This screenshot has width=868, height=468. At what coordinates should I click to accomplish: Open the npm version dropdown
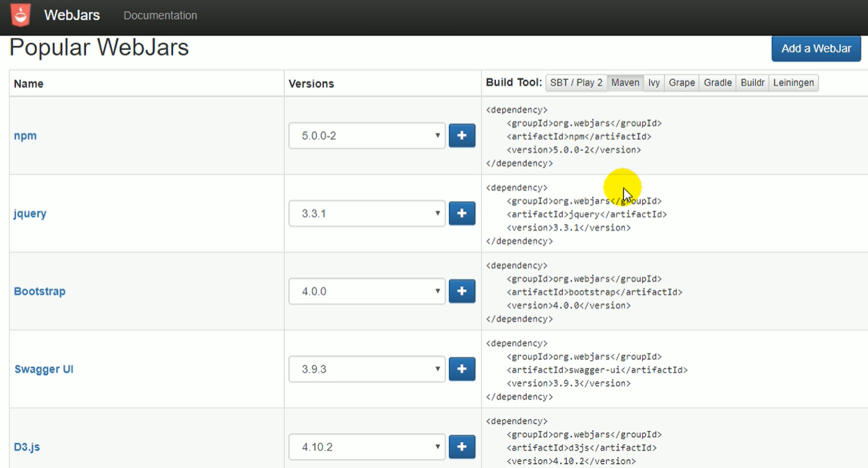click(x=367, y=136)
